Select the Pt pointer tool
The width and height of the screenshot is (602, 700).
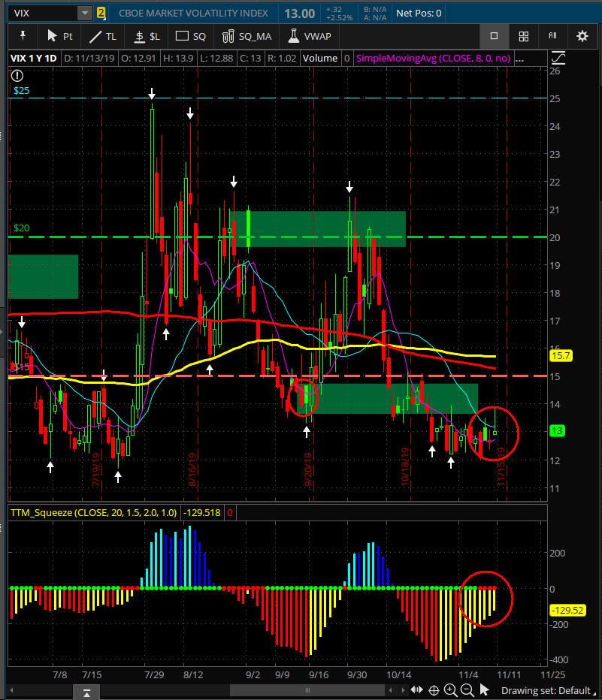tap(60, 35)
